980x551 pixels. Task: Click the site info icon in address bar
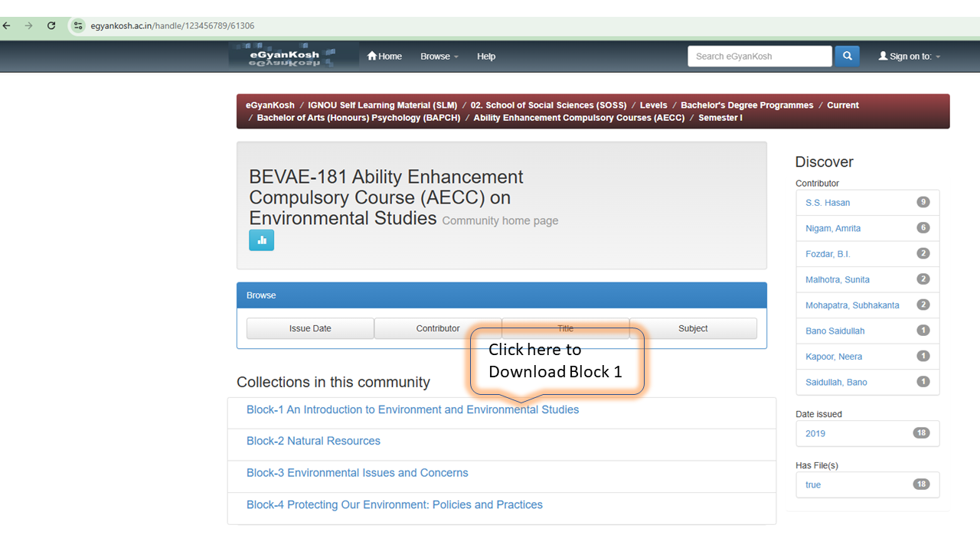[x=78, y=25]
